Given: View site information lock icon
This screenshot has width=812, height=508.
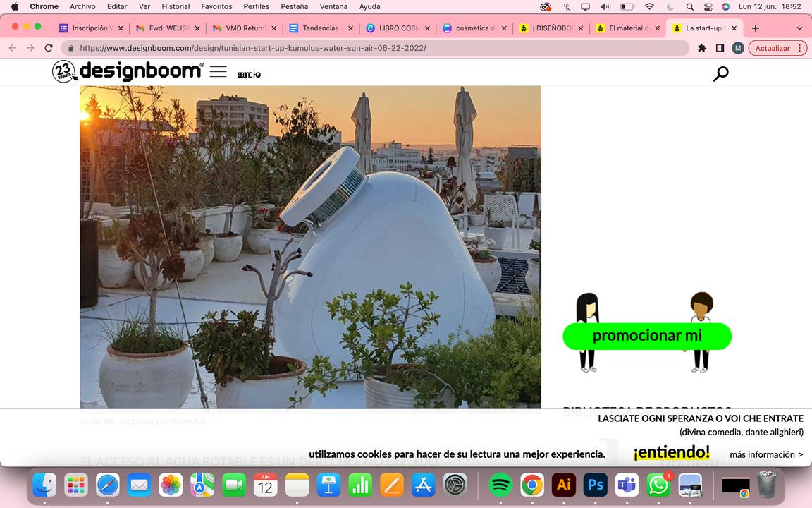Looking at the screenshot, I should 71,48.
